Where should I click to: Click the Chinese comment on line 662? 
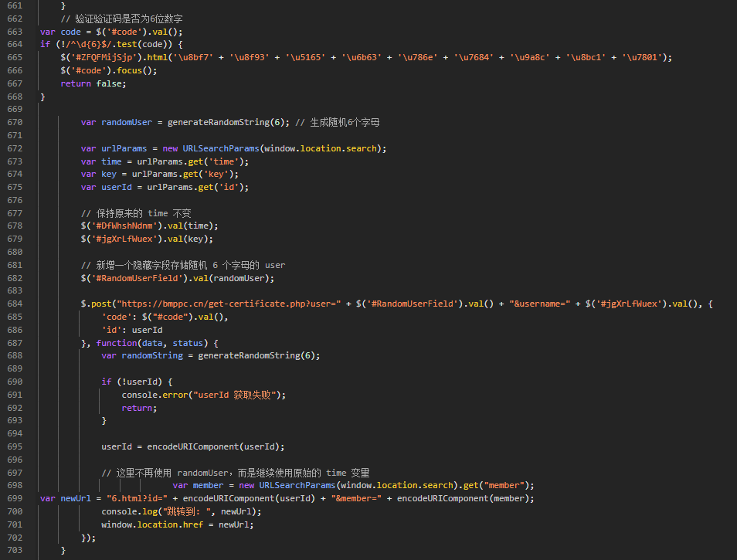[x=122, y=19]
